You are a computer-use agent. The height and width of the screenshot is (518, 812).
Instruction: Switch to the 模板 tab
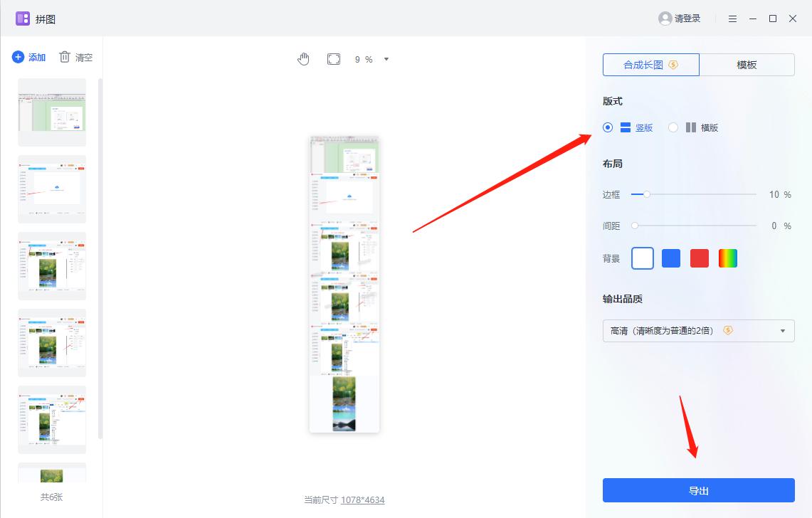pos(747,65)
